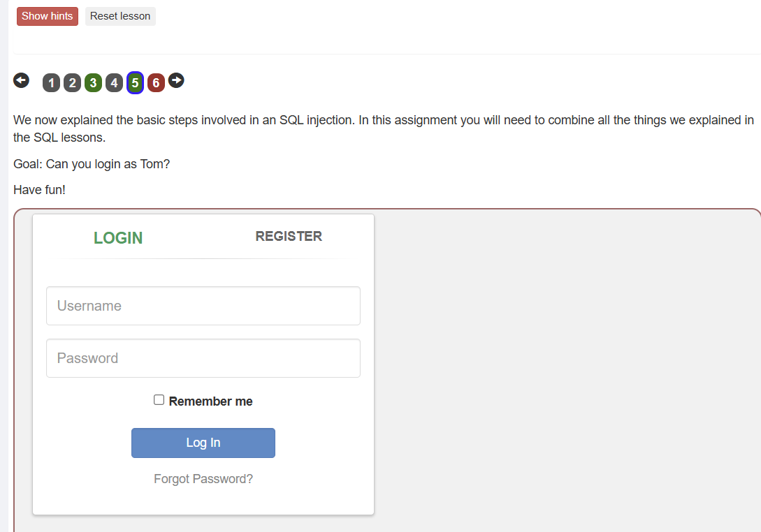The width and height of the screenshot is (761, 532).
Task: Click the Show hints button
Action: coord(47,16)
